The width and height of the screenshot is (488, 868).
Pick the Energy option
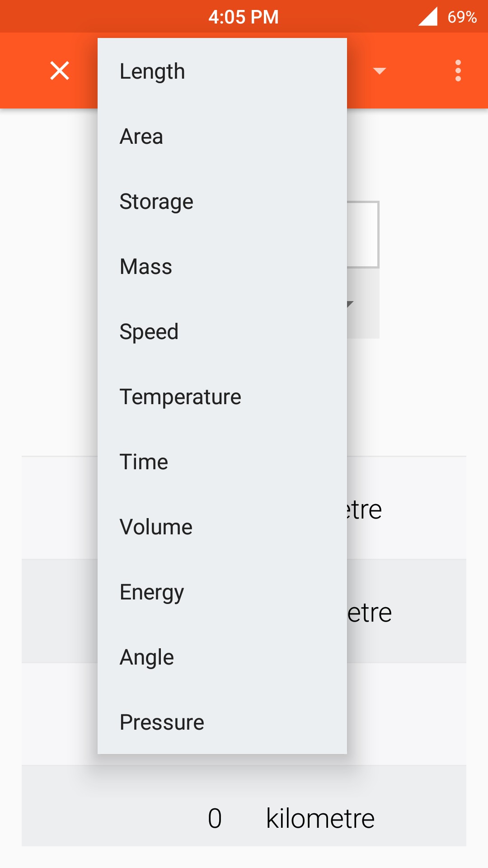[222, 592]
